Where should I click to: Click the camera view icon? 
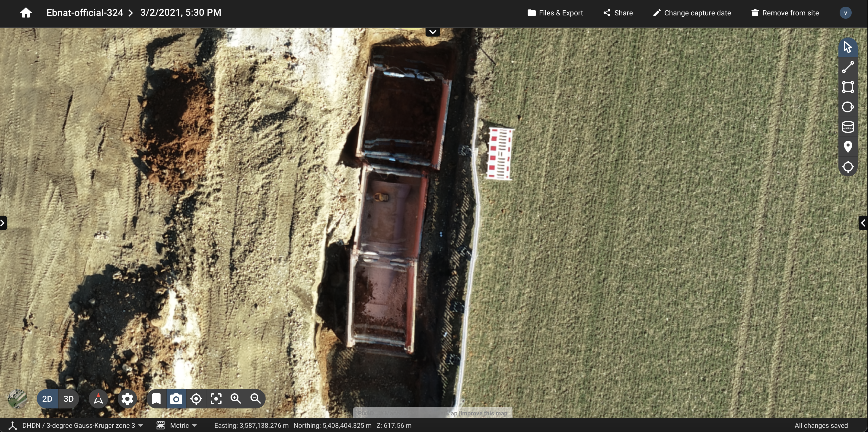pyautogui.click(x=176, y=399)
